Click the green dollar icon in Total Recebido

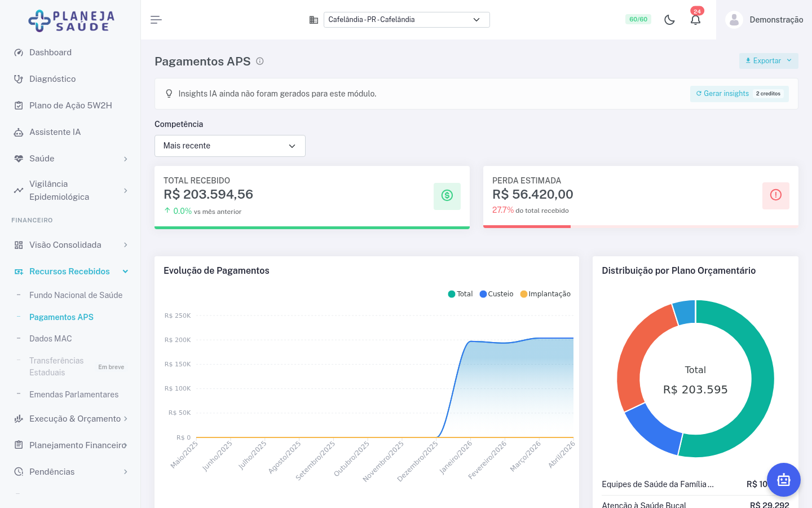[x=447, y=196]
